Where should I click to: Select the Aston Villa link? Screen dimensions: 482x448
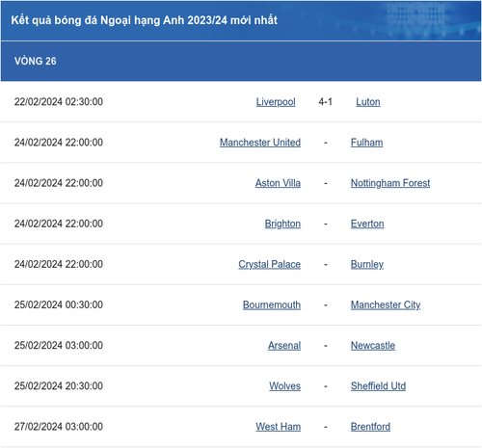point(278,183)
